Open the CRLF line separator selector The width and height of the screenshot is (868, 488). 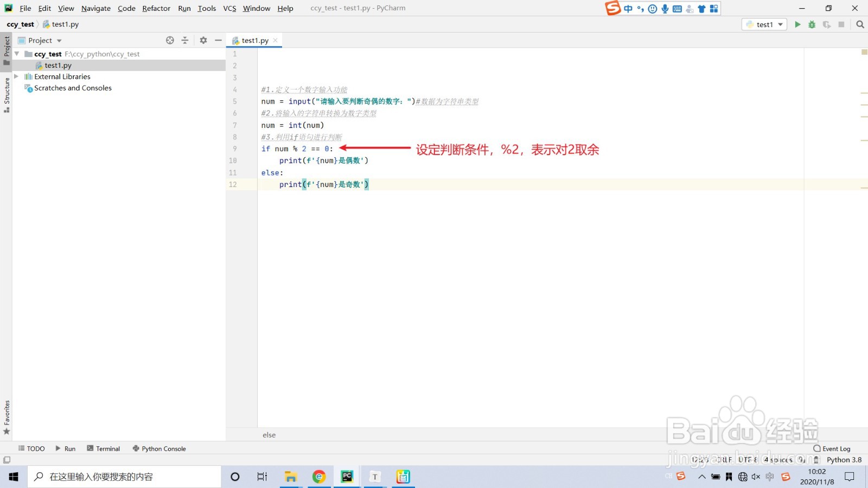723,460
